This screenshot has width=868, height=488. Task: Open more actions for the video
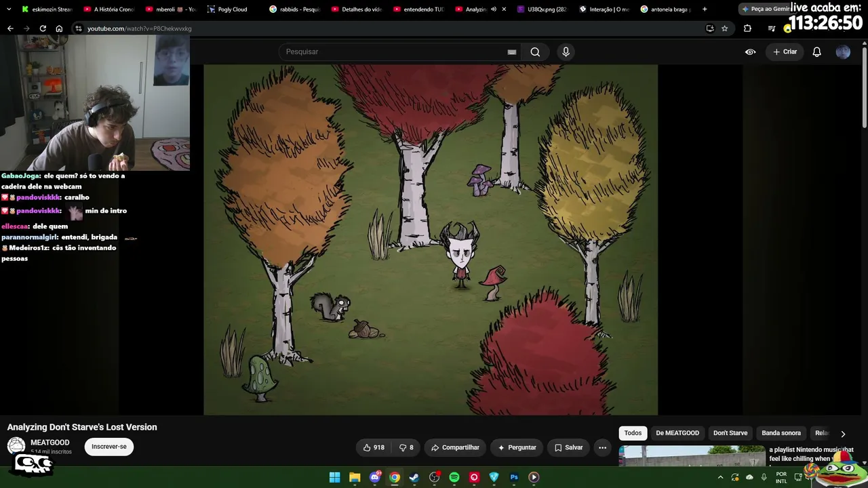click(602, 447)
